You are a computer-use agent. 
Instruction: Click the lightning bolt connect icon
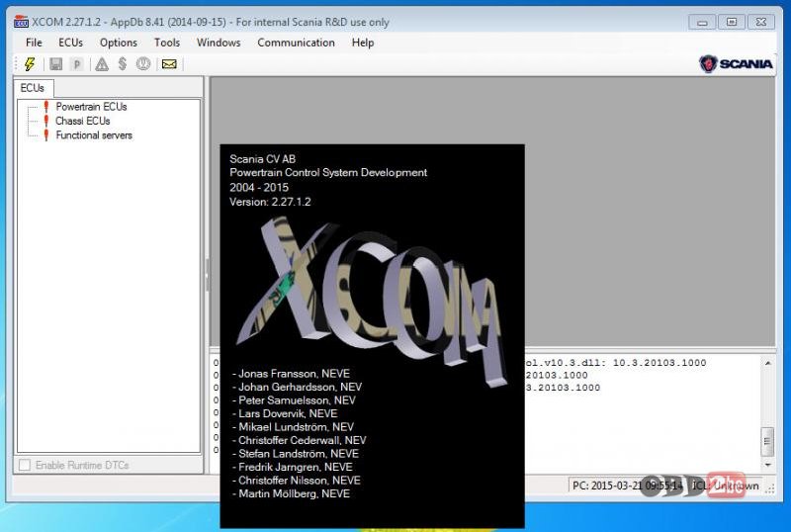pyautogui.click(x=30, y=63)
